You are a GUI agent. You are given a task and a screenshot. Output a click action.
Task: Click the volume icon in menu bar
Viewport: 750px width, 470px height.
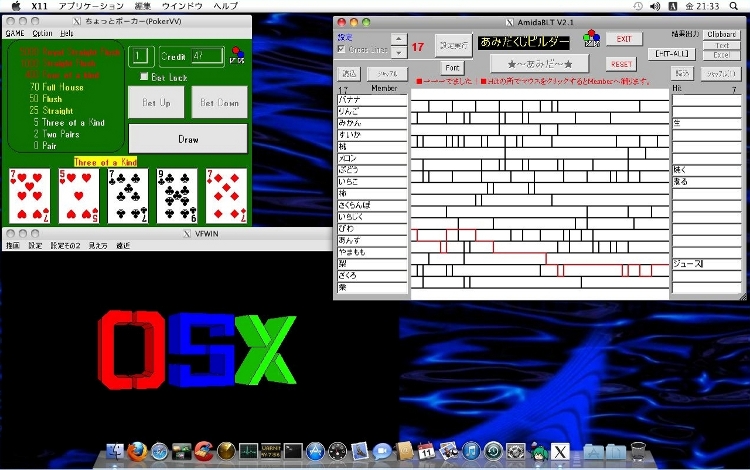coord(655,6)
